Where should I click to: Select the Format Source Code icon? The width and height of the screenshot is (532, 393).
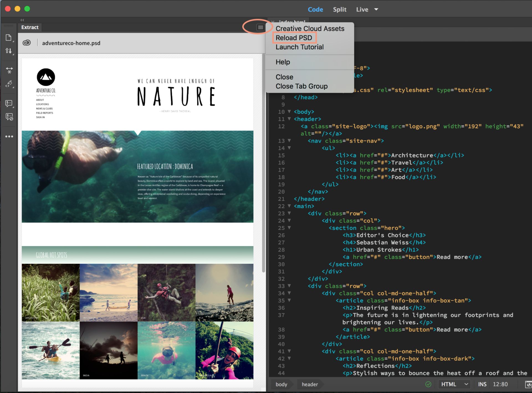tap(9, 84)
